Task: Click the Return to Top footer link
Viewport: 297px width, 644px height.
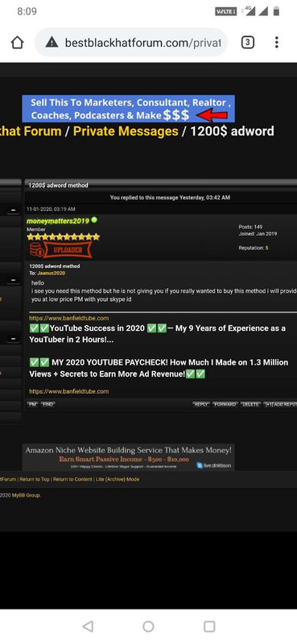Action: pyautogui.click(x=35, y=479)
